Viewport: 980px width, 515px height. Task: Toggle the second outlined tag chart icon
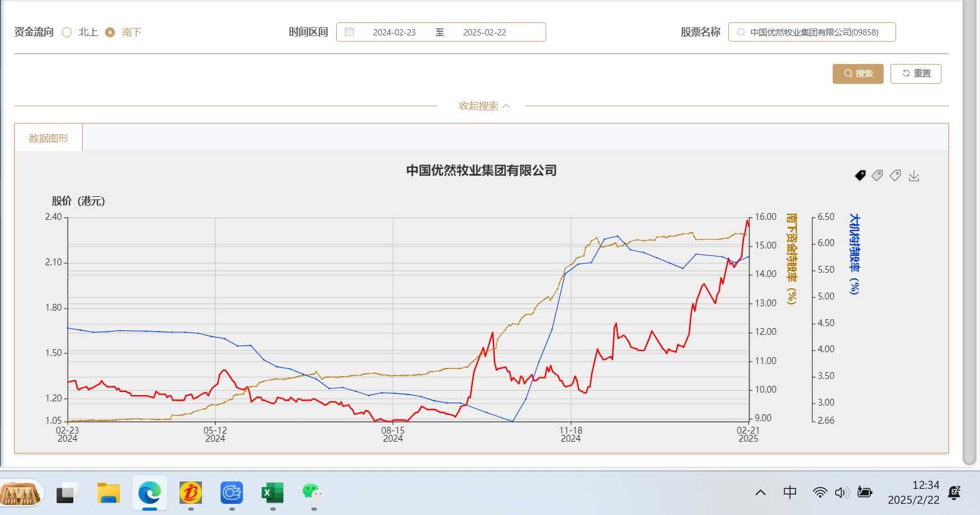click(877, 176)
